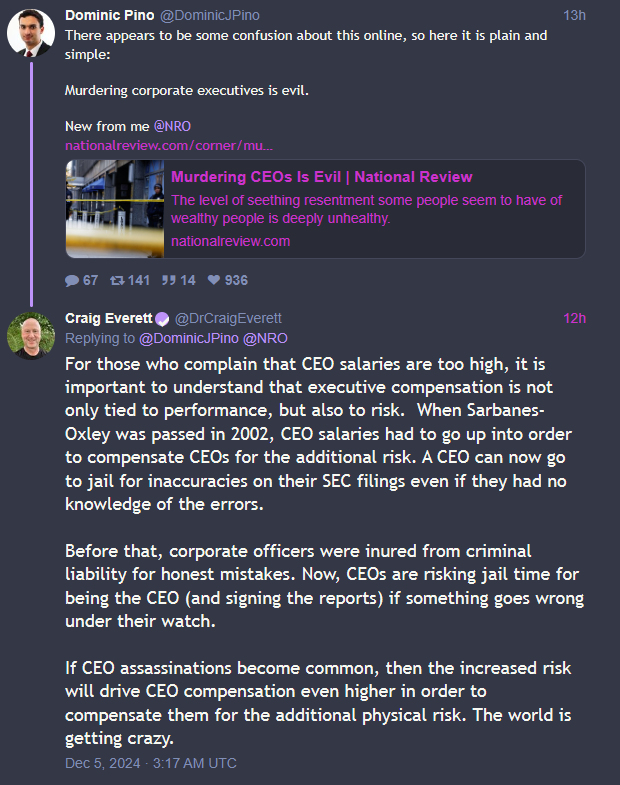Follow the nationalreview.com/corner/mu… link
Viewport: 620px width, 785px height.
tap(169, 146)
